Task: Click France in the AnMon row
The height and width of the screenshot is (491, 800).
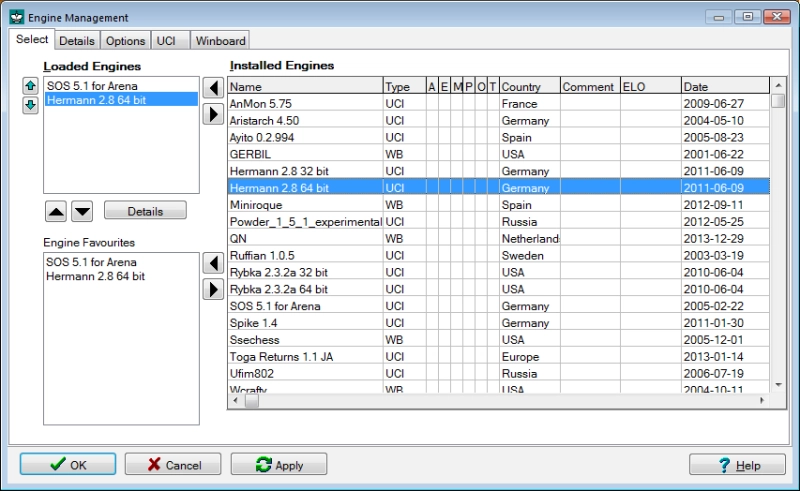Action: tap(519, 104)
